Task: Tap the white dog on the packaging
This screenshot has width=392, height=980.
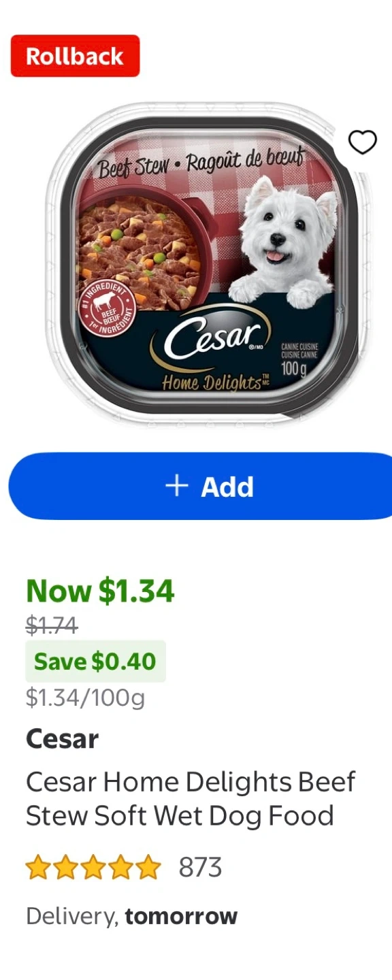Action: (x=283, y=240)
